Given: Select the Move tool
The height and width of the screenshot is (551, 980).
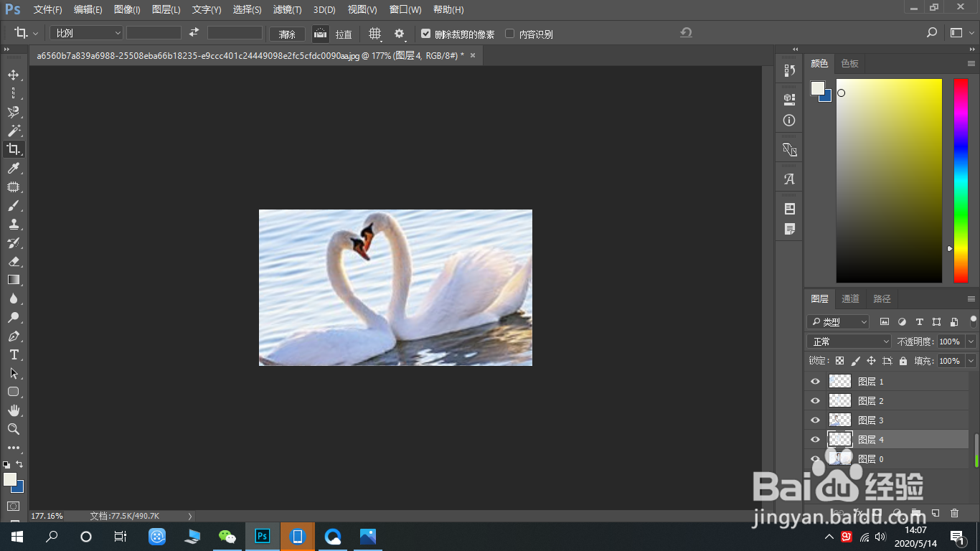Looking at the screenshot, I should click(x=13, y=75).
